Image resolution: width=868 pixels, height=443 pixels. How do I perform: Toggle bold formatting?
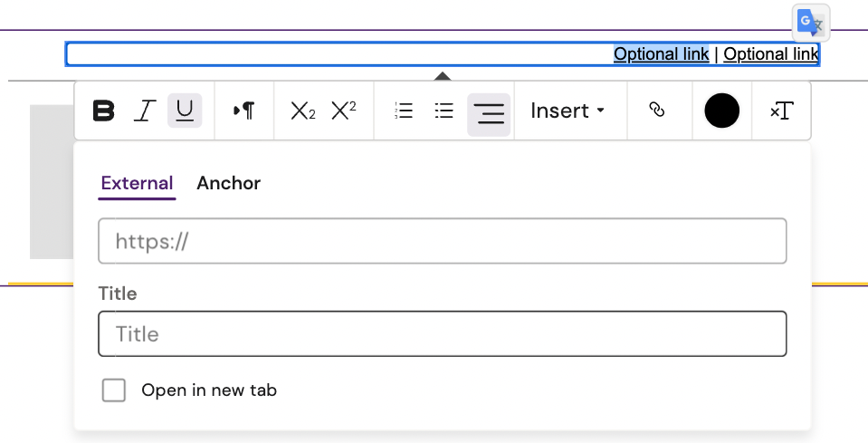(x=105, y=111)
